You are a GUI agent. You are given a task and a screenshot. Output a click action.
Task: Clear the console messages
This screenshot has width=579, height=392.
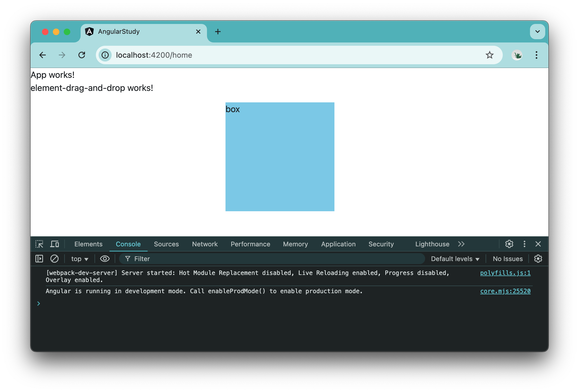tap(54, 259)
